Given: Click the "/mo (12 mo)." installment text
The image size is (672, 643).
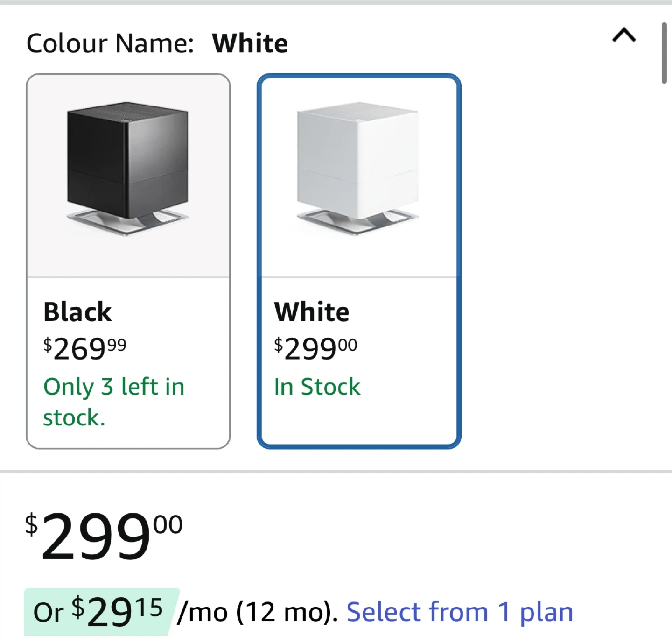Looking at the screenshot, I should [x=258, y=612].
